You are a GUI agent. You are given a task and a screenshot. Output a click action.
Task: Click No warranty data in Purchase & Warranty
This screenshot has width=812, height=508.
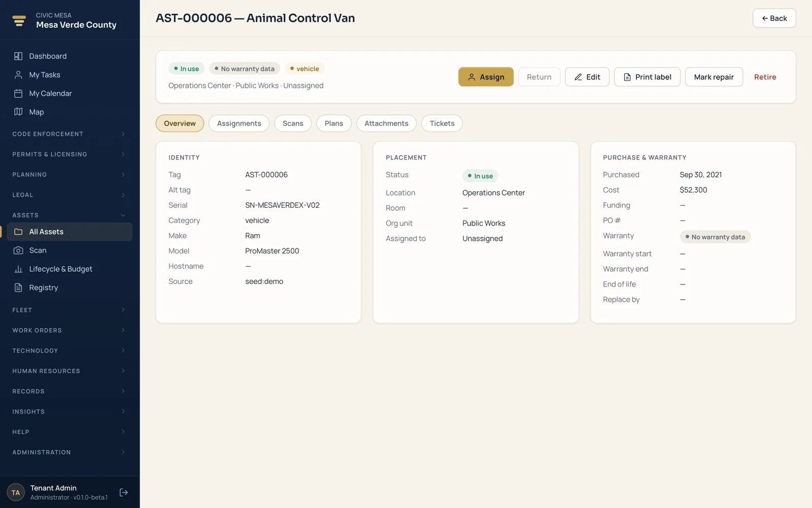pos(715,237)
